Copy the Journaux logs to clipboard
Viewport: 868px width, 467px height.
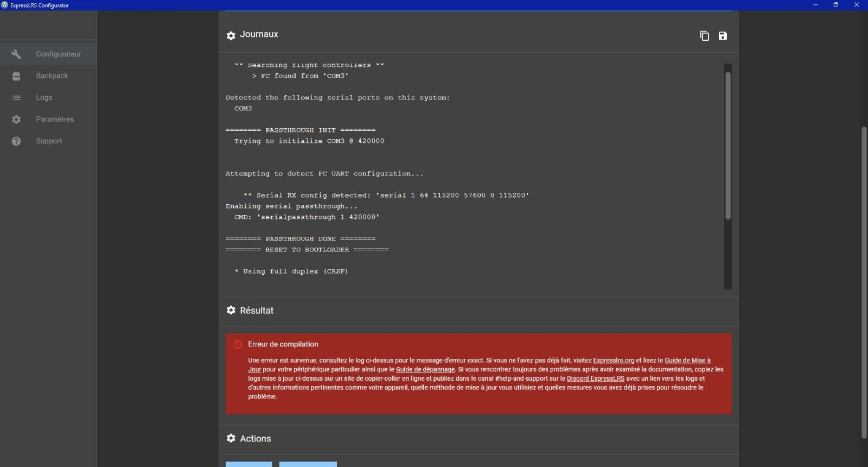tap(704, 36)
